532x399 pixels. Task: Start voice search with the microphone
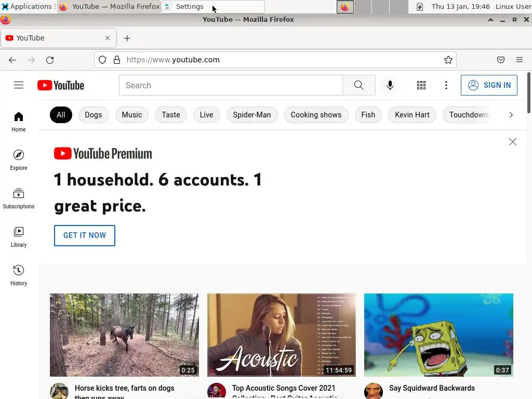pyautogui.click(x=390, y=85)
